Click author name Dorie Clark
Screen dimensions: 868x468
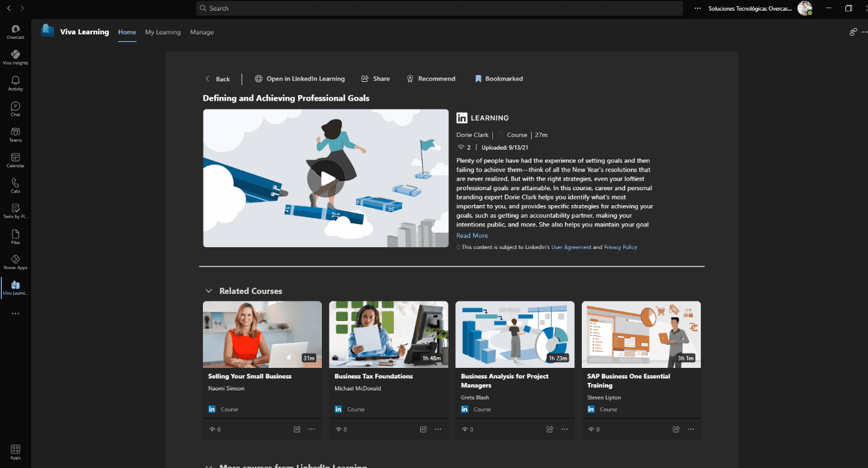pyautogui.click(x=473, y=135)
